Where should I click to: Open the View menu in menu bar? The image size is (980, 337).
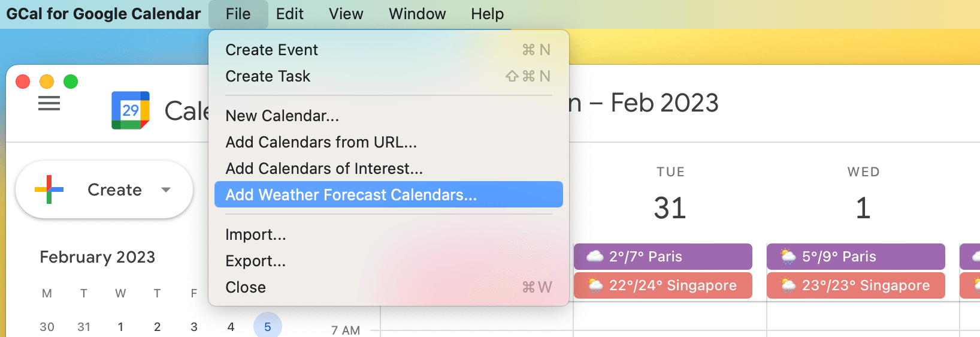coord(346,14)
